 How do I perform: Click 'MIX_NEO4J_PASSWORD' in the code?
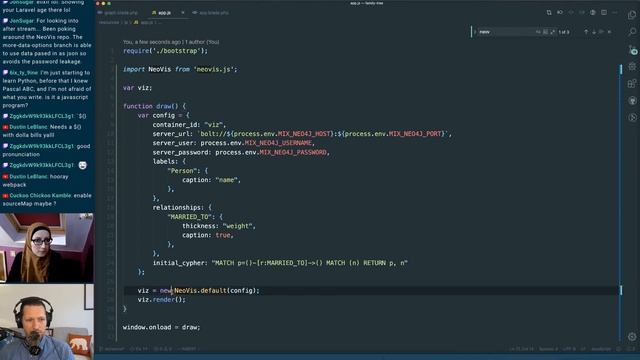(293, 152)
